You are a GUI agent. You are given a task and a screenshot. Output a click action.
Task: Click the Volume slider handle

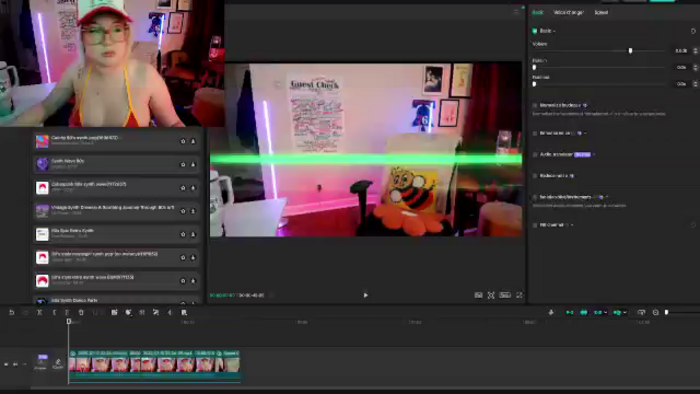(x=630, y=51)
